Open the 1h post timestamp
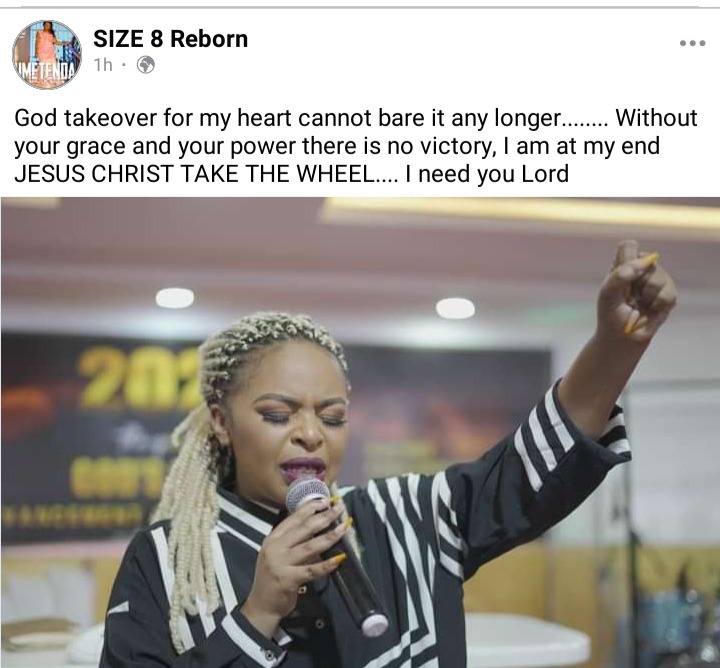Viewport: 720px width, 668px height. click(x=103, y=65)
